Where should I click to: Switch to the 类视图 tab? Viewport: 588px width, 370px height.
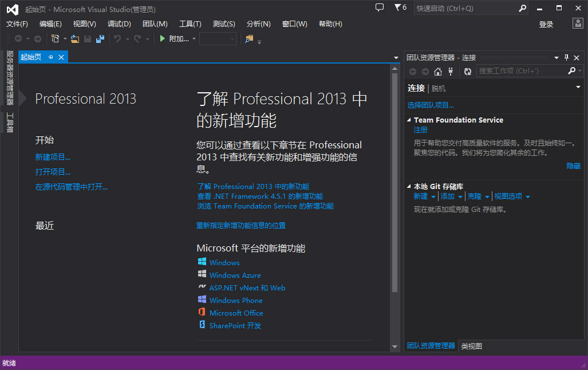[x=471, y=346]
